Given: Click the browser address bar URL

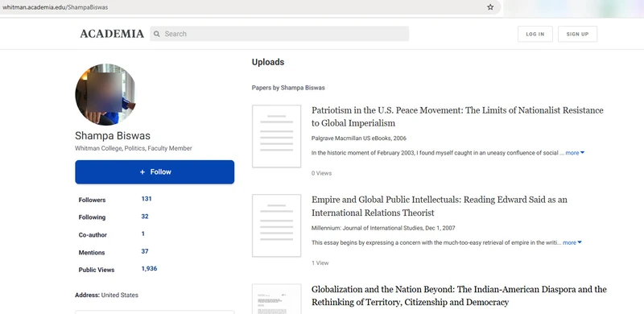Looking at the screenshot, I should click(x=55, y=7).
